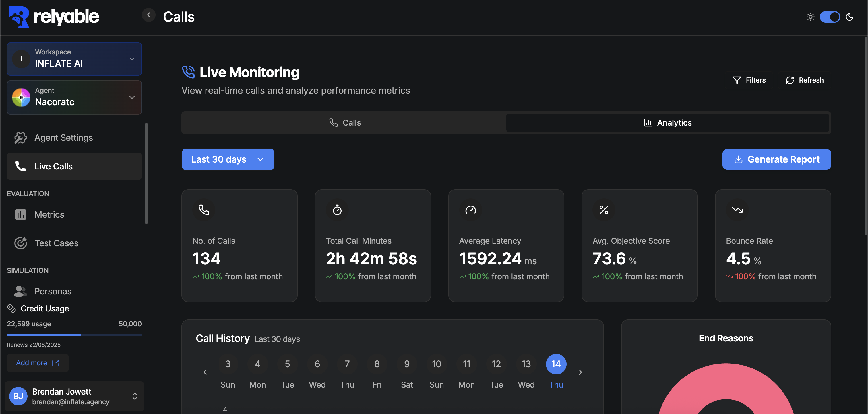
Task: Go to previous dates in Call History
Action: click(205, 372)
